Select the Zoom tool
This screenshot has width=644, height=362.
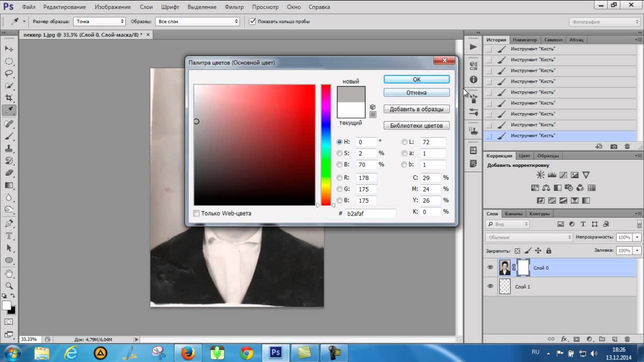pyautogui.click(x=9, y=286)
